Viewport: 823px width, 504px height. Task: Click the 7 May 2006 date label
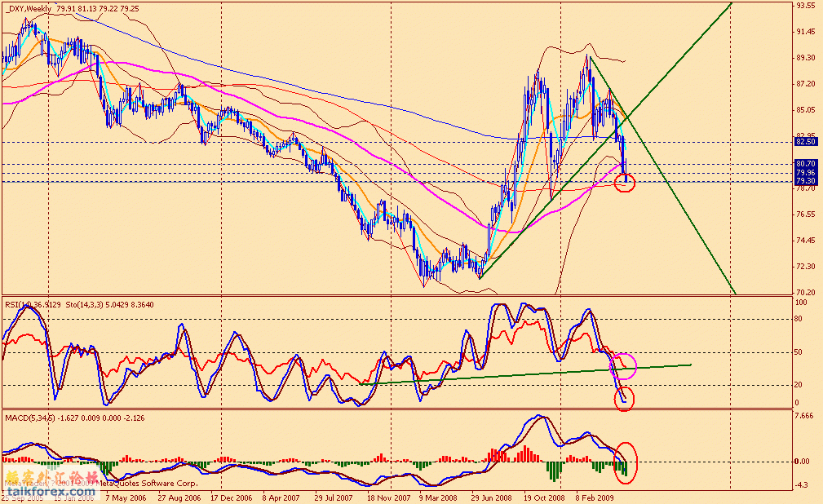point(126,497)
